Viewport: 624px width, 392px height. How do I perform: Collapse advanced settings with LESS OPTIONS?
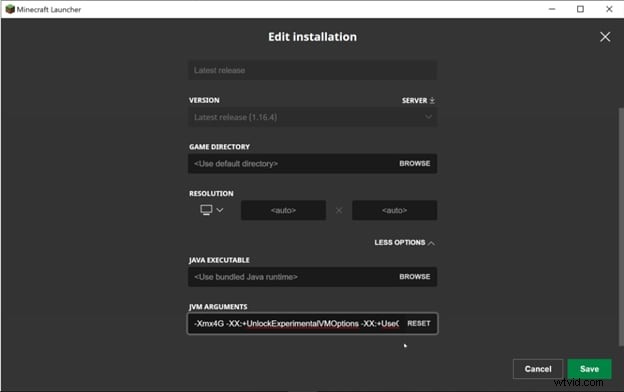(404, 242)
